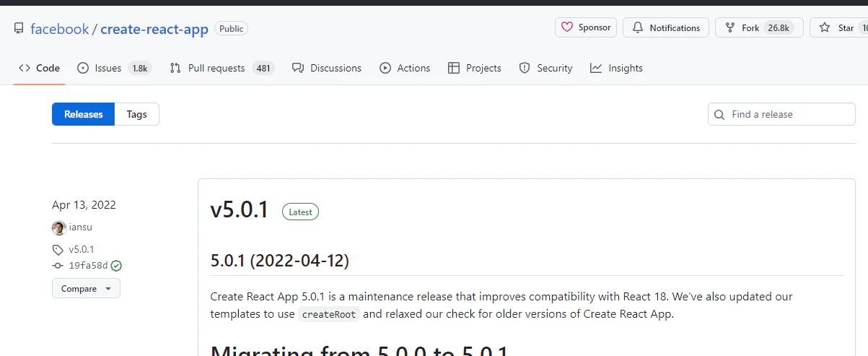Open the v5.0.1 tag link
This screenshot has width=868, height=356.
[82, 250]
